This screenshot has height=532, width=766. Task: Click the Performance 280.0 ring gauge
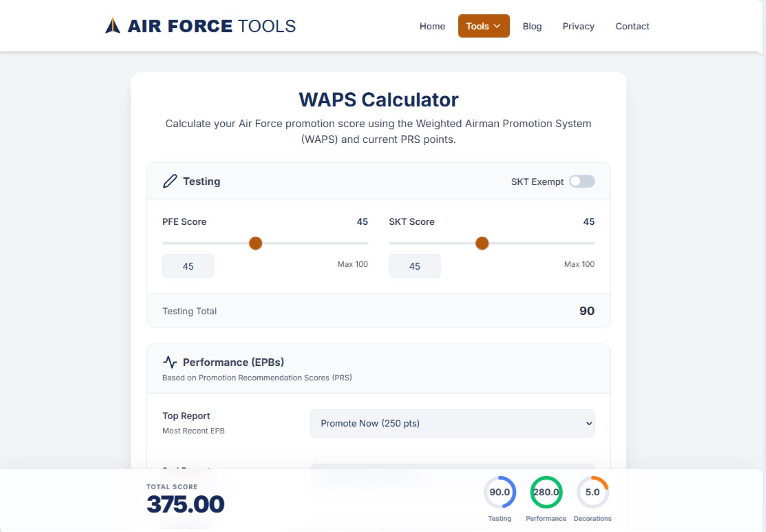(546, 492)
